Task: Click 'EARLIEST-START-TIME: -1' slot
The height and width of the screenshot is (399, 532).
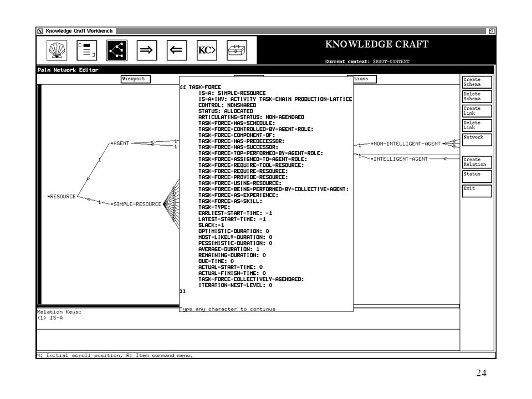Action: coord(236,213)
